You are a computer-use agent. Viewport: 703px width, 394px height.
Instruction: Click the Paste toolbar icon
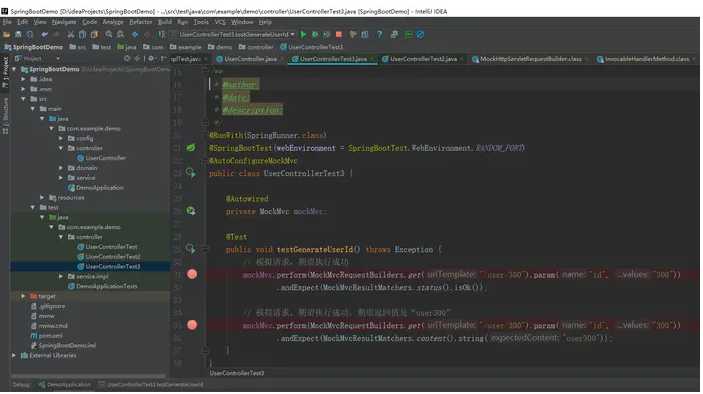tap(94, 35)
